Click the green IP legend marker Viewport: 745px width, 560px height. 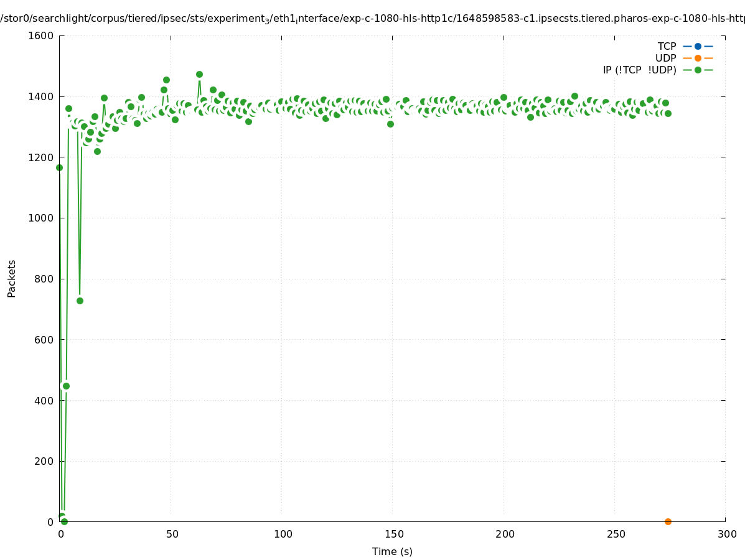698,70
